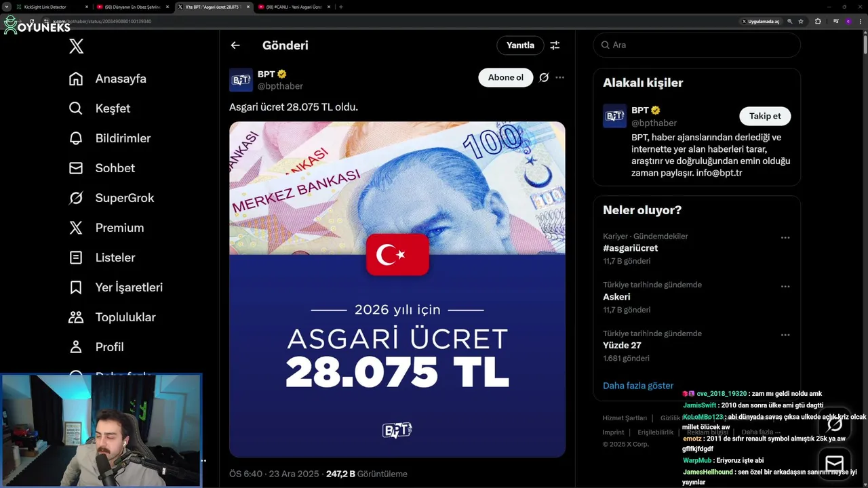Bookmark this page with the star icon
This screenshot has height=488, width=868.
point(801,22)
